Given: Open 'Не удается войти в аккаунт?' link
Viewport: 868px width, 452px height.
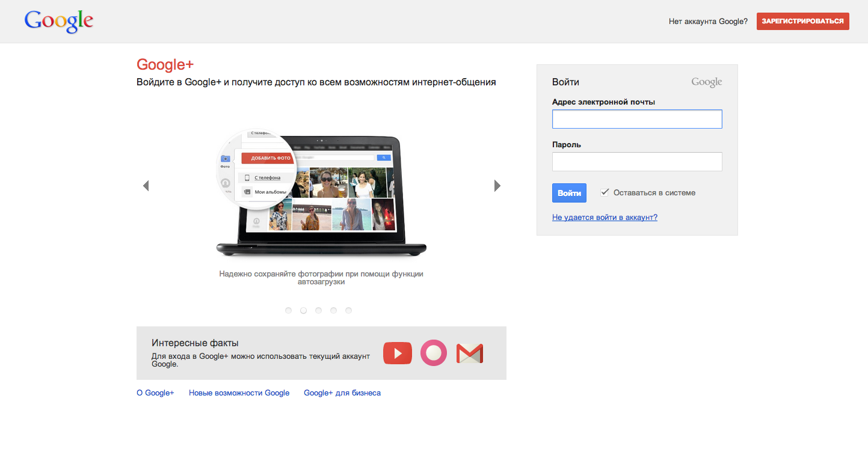Looking at the screenshot, I should pos(605,218).
